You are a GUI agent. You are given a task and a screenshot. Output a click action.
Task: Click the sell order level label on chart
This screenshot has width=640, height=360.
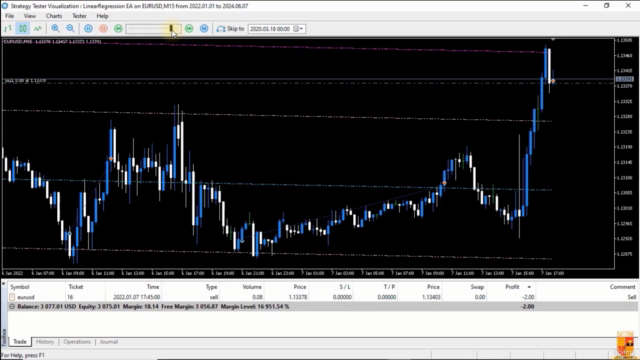point(25,81)
